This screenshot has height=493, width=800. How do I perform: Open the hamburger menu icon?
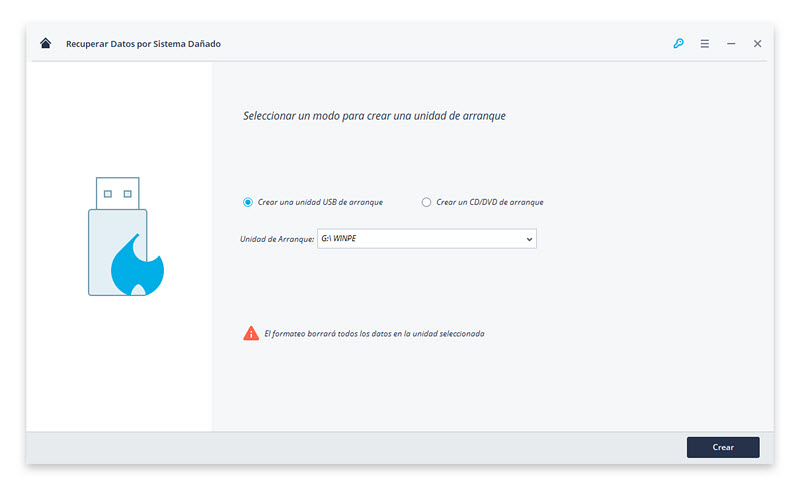[705, 44]
